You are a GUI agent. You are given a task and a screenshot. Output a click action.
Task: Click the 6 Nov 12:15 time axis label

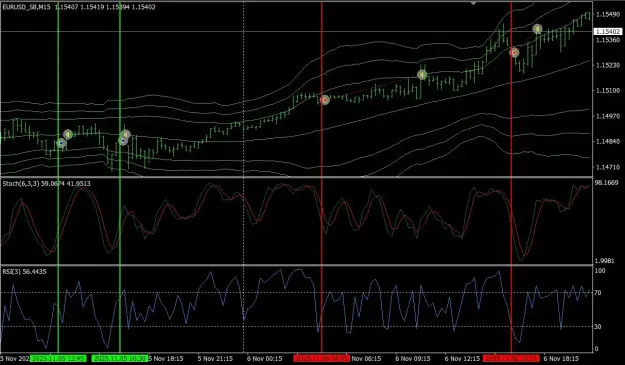(x=462, y=359)
